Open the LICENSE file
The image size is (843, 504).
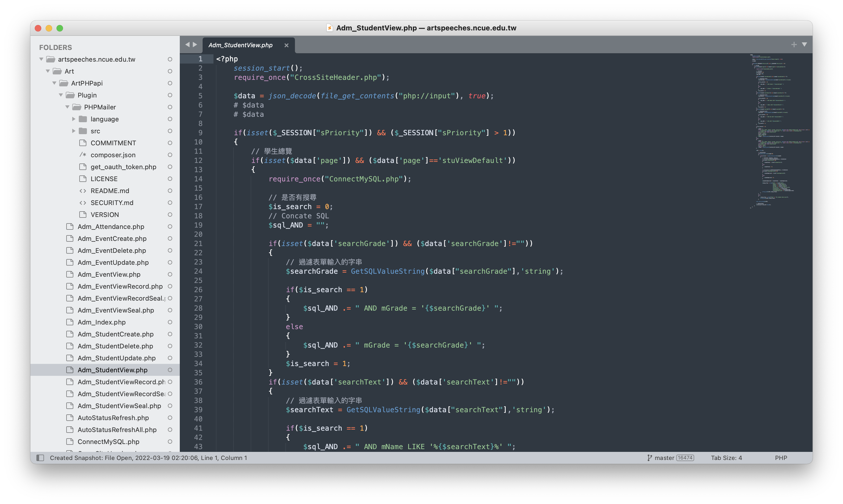pos(104,178)
